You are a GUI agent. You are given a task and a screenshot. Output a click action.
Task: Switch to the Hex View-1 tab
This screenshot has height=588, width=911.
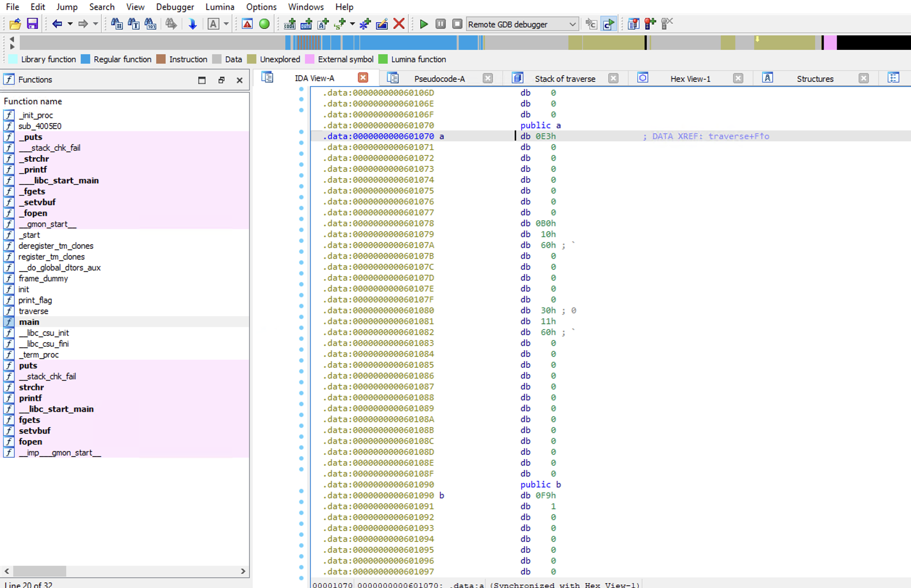[x=690, y=79]
